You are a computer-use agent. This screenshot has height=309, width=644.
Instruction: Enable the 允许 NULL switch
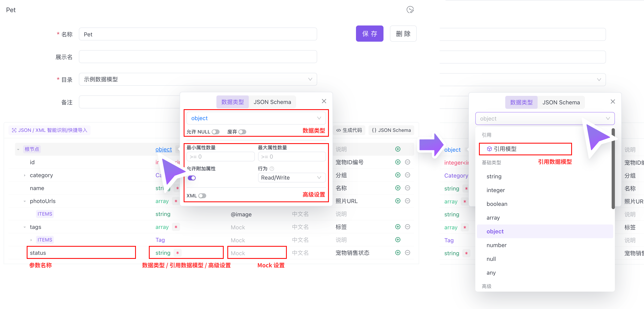[215, 132]
